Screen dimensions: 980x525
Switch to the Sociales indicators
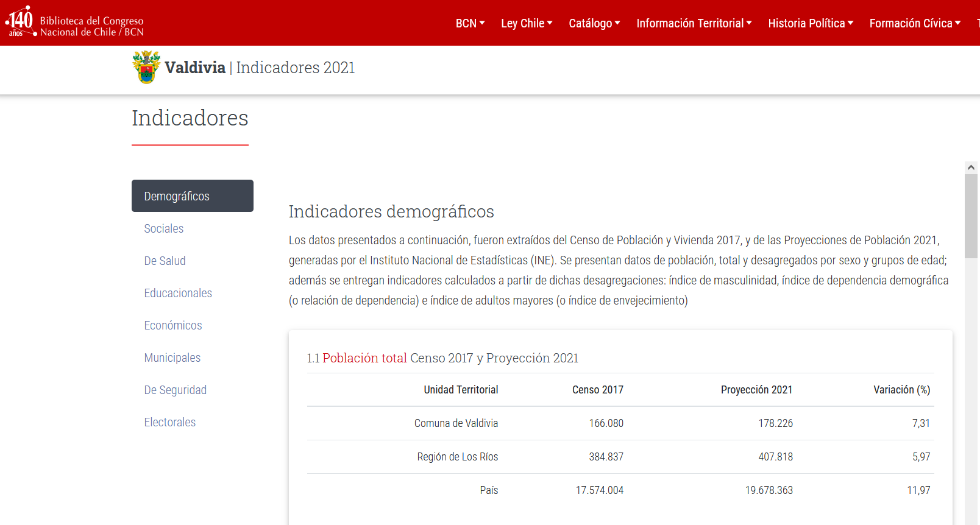pos(164,228)
